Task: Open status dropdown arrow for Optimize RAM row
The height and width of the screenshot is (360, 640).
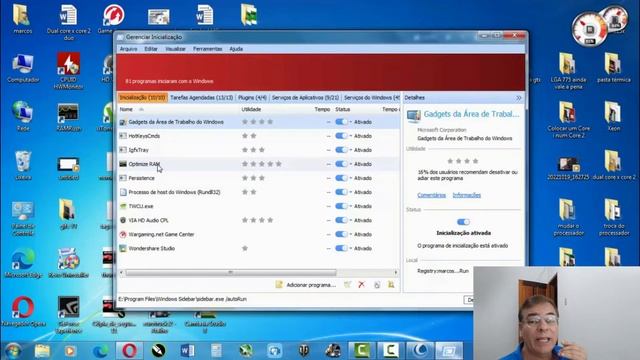Action: [x=351, y=164]
